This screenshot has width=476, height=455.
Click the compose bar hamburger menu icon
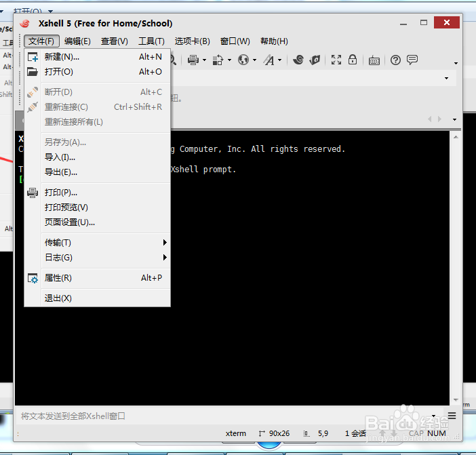[x=452, y=416]
